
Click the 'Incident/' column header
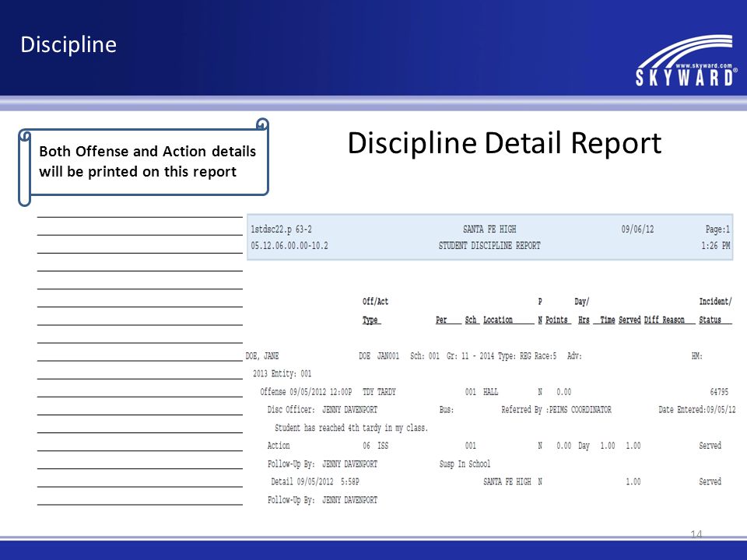715,302
